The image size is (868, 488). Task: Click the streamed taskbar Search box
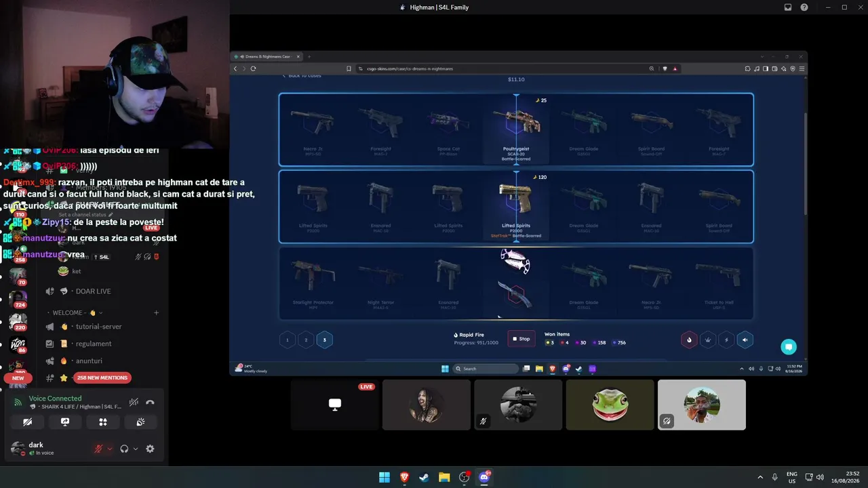point(486,369)
